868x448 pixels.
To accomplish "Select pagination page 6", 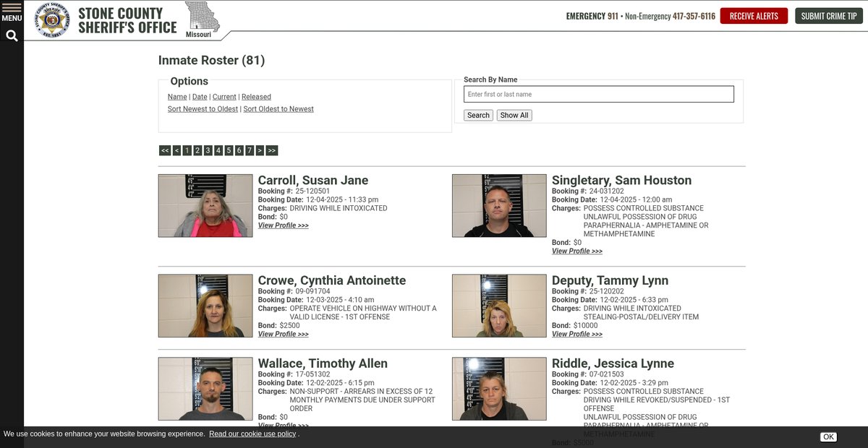I will coord(239,150).
